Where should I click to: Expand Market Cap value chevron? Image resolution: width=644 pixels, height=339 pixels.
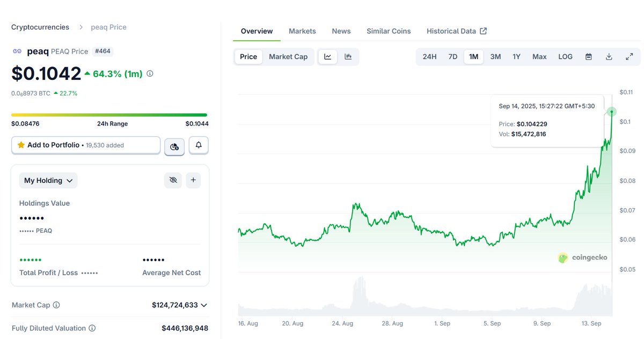pyautogui.click(x=203, y=305)
